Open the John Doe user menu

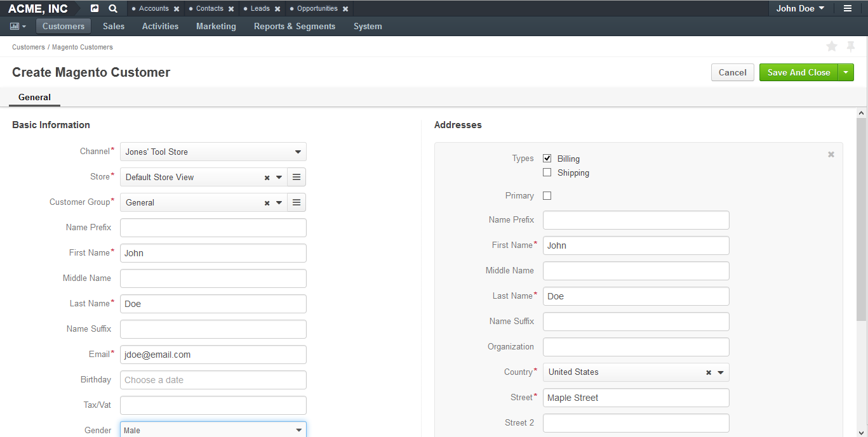tap(800, 8)
